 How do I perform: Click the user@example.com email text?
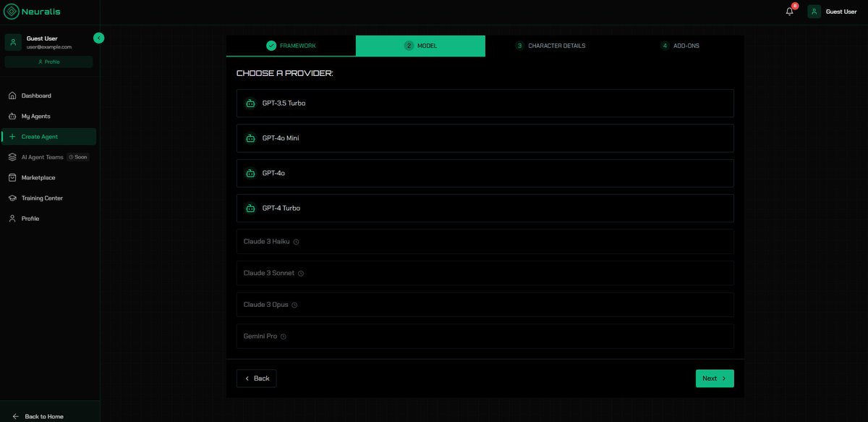[x=49, y=47]
